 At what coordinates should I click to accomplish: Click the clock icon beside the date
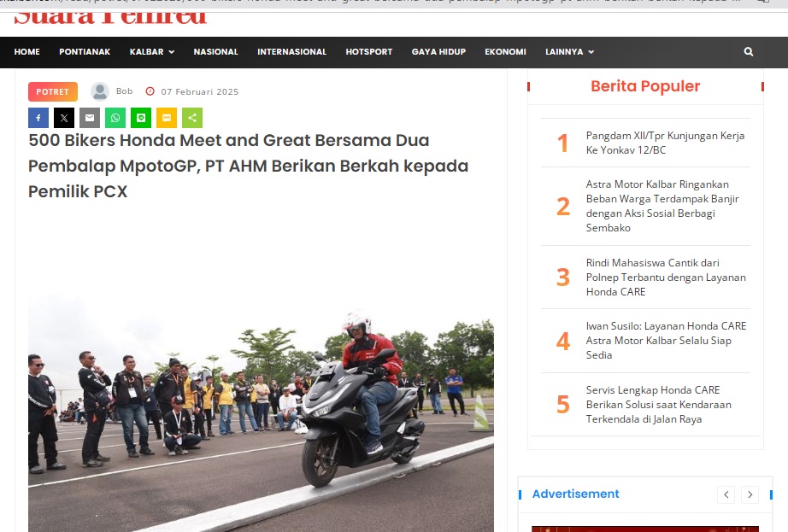pyautogui.click(x=150, y=91)
